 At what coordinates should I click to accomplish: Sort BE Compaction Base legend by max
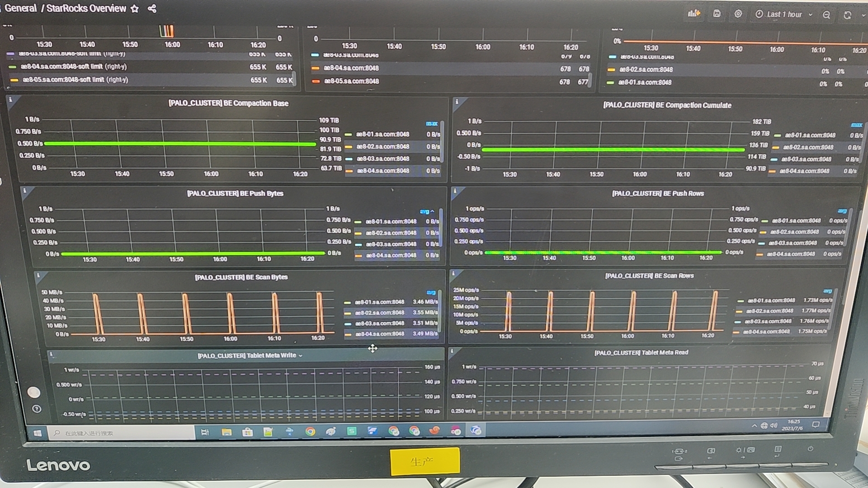[432, 123]
